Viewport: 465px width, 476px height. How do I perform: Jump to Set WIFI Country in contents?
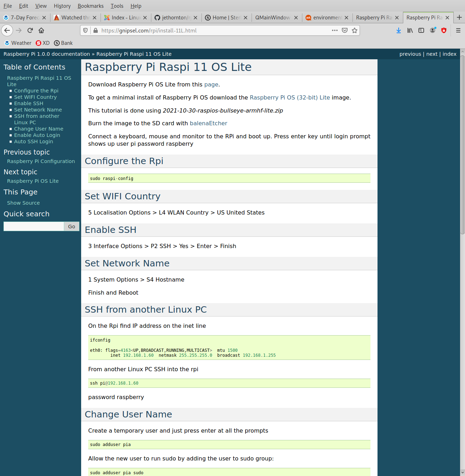point(35,97)
